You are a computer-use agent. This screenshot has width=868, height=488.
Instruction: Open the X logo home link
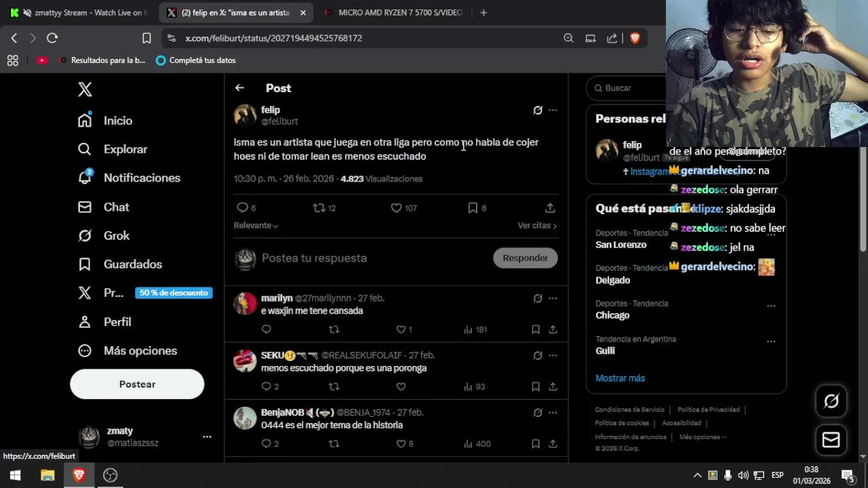(x=85, y=89)
